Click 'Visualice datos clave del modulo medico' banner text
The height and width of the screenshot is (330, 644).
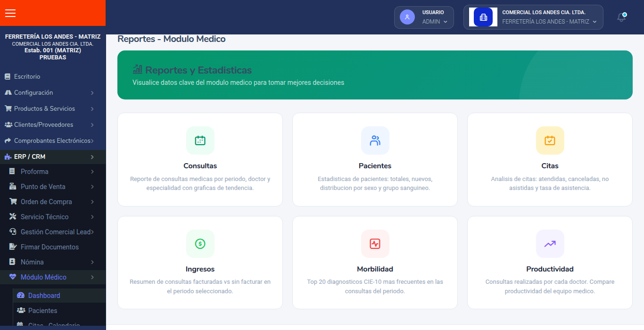pyautogui.click(x=238, y=82)
